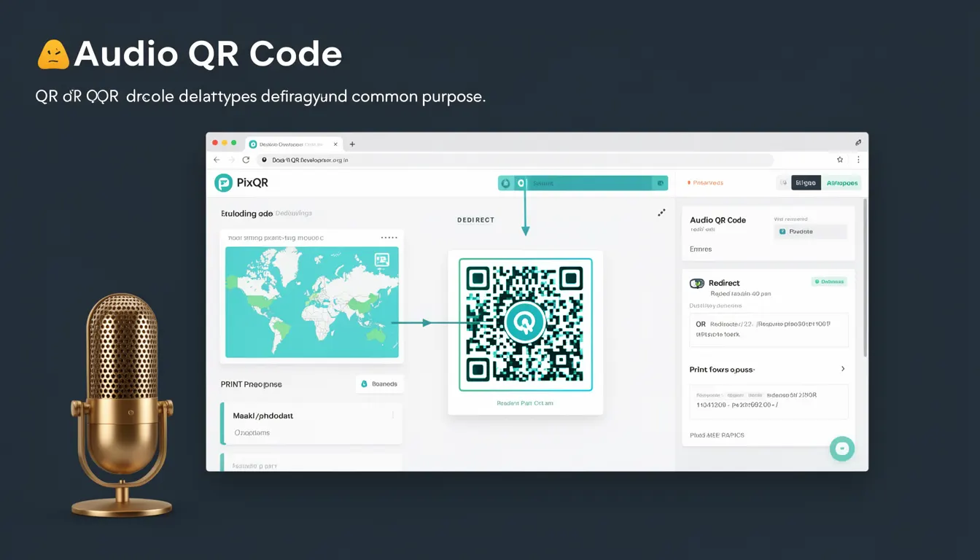Click the green badge on Redirect card
980x560 pixels.
829,281
